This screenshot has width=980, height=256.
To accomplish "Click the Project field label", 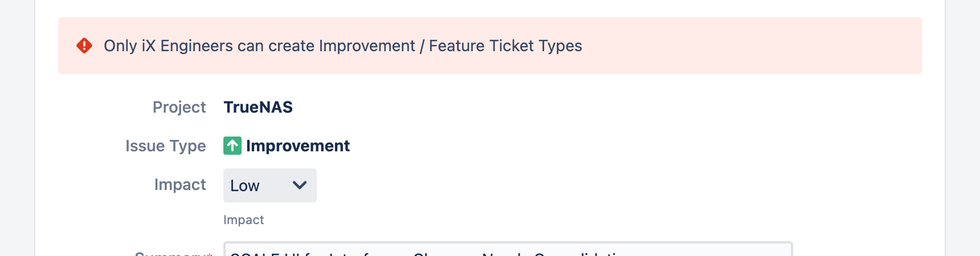I will (x=179, y=108).
